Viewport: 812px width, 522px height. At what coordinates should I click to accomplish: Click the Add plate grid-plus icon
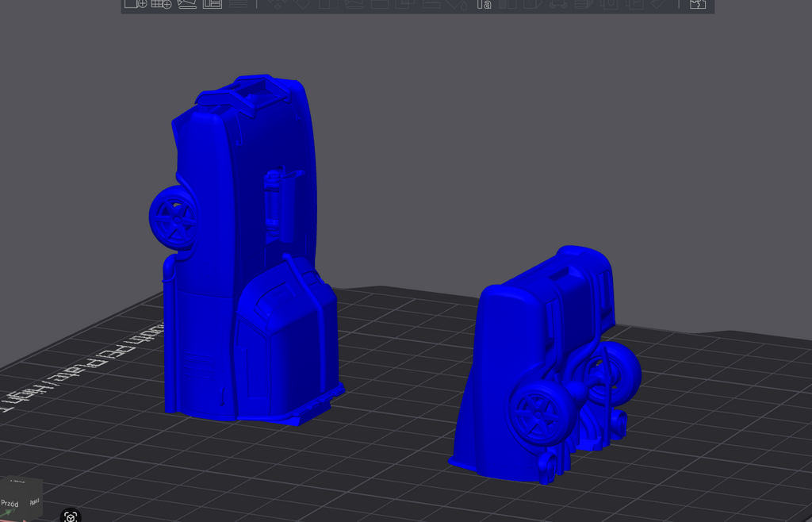[161, 4]
